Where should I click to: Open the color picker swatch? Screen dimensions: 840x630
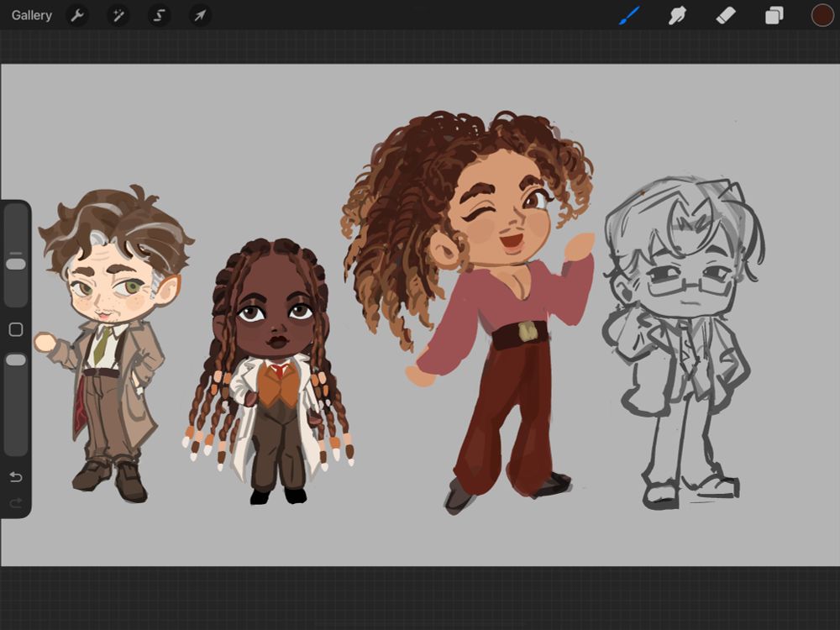click(x=821, y=15)
